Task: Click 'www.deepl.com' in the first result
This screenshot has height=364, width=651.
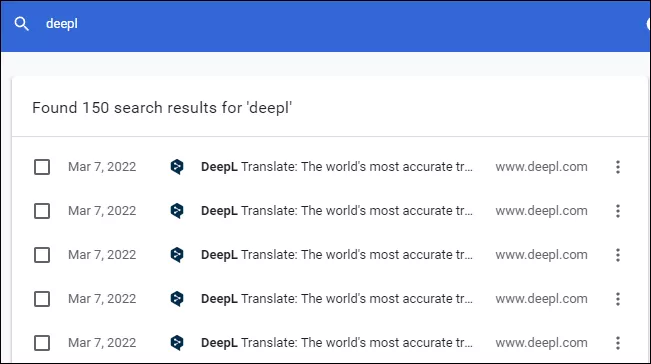Action: click(x=541, y=167)
